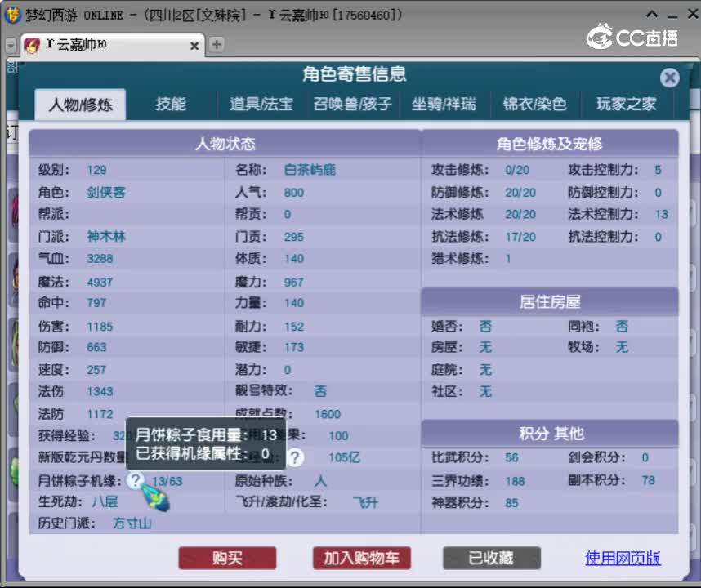701x588 pixels.
Task: Click the 防御修炼 20/20 value
Action: pos(520,193)
